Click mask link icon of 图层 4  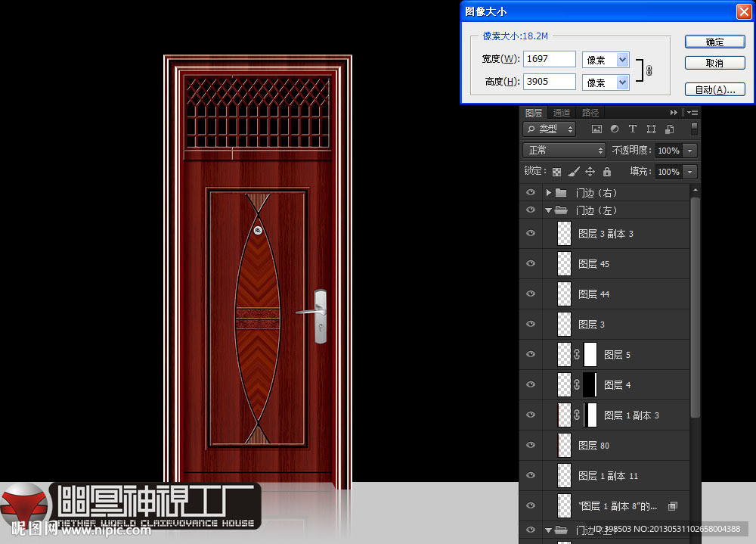(x=577, y=384)
